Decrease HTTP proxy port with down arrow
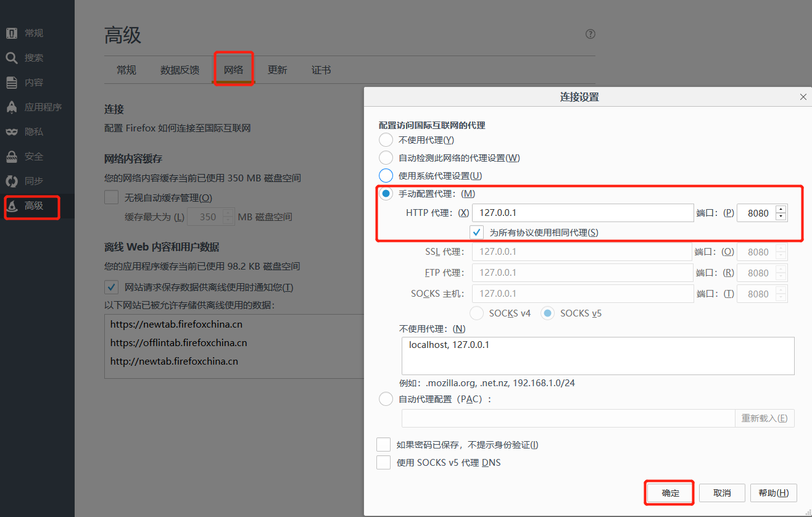 coord(781,217)
